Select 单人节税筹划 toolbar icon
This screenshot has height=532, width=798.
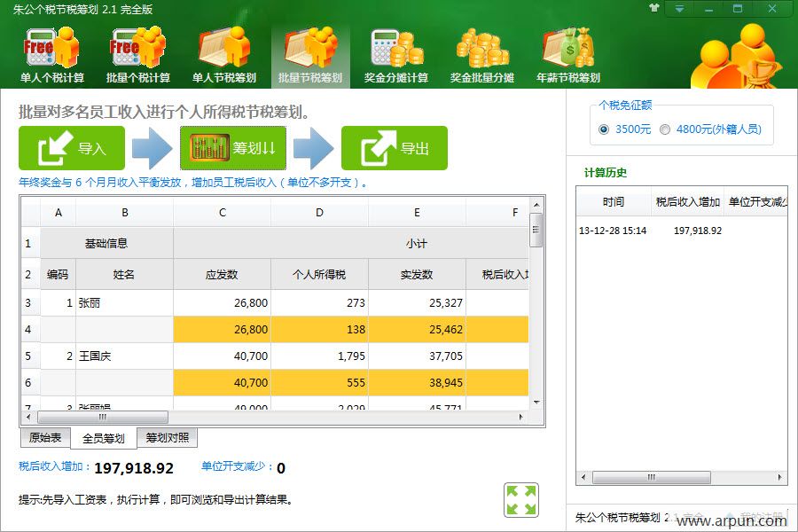tap(224, 53)
